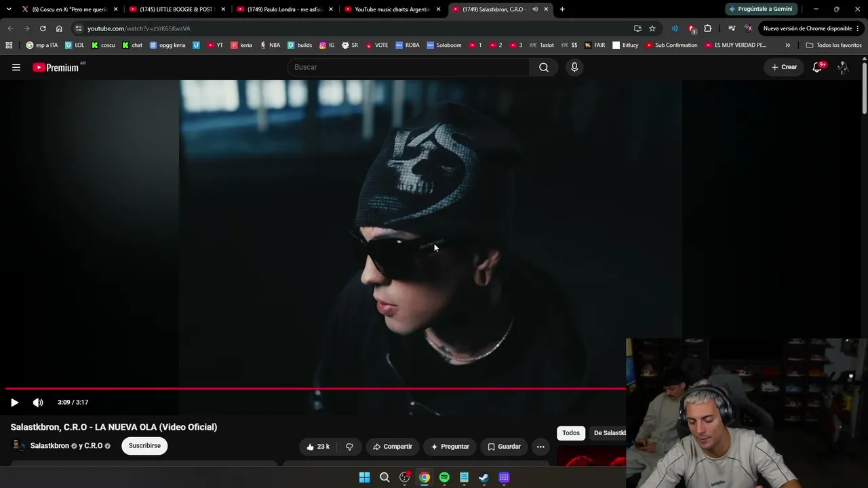Share the video via Compartir
This screenshot has width=868, height=488.
[392, 447]
